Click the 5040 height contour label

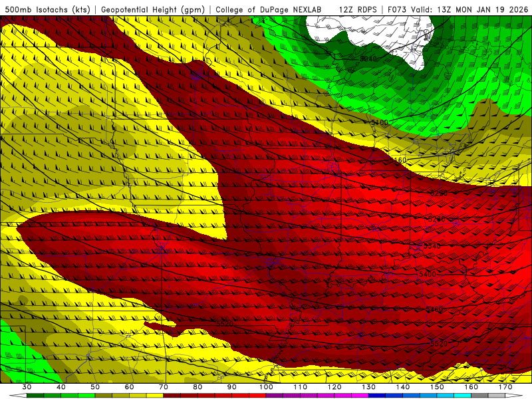368,59
